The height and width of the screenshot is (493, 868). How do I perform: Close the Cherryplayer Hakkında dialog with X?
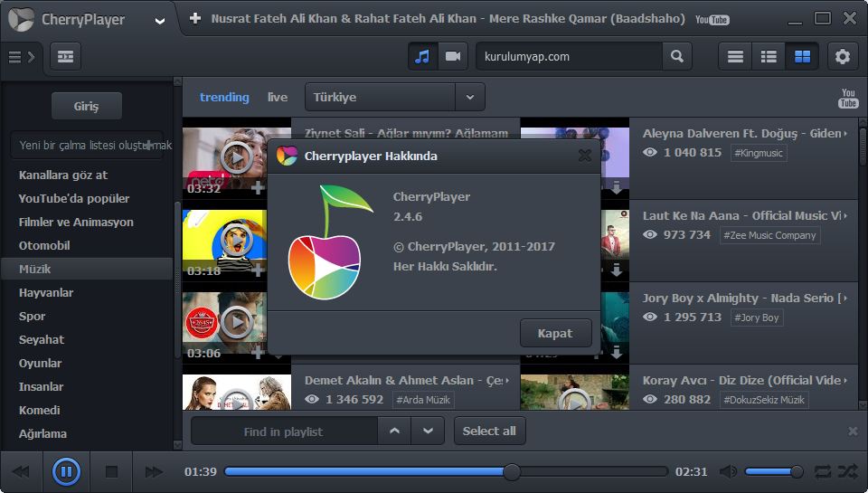(x=585, y=156)
